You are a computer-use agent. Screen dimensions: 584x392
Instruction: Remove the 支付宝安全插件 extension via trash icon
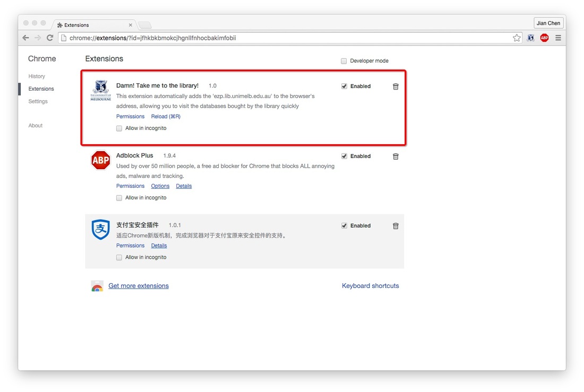[396, 226]
